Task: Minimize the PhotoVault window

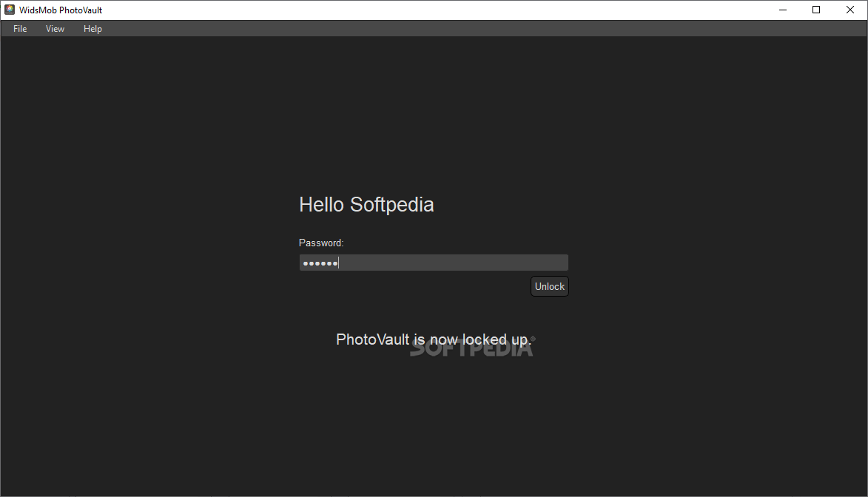Action: click(x=783, y=10)
